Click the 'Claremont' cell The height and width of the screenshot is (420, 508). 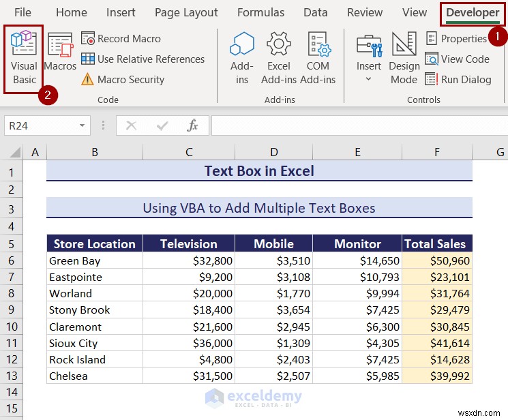point(95,327)
